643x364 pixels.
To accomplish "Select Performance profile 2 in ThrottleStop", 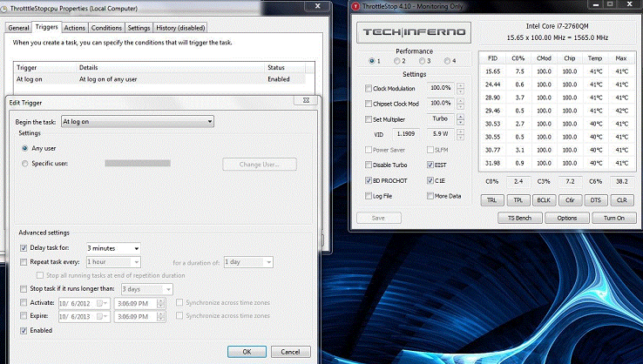I will coord(396,61).
